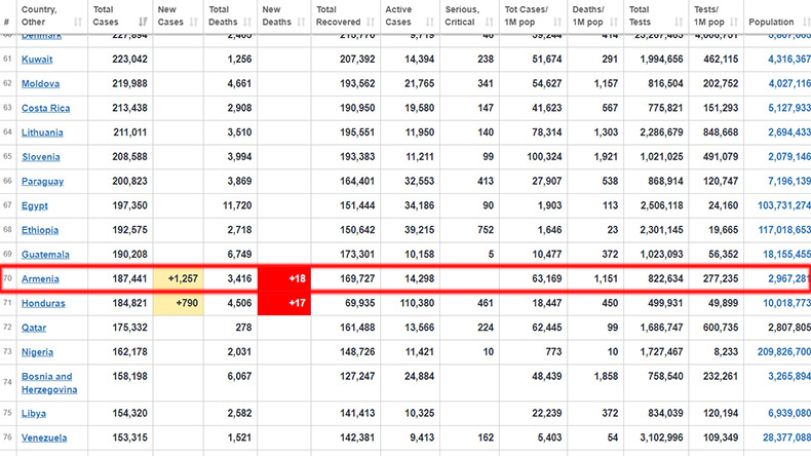
Task: Select Qatar's total deaths 278
Action: 243,328
